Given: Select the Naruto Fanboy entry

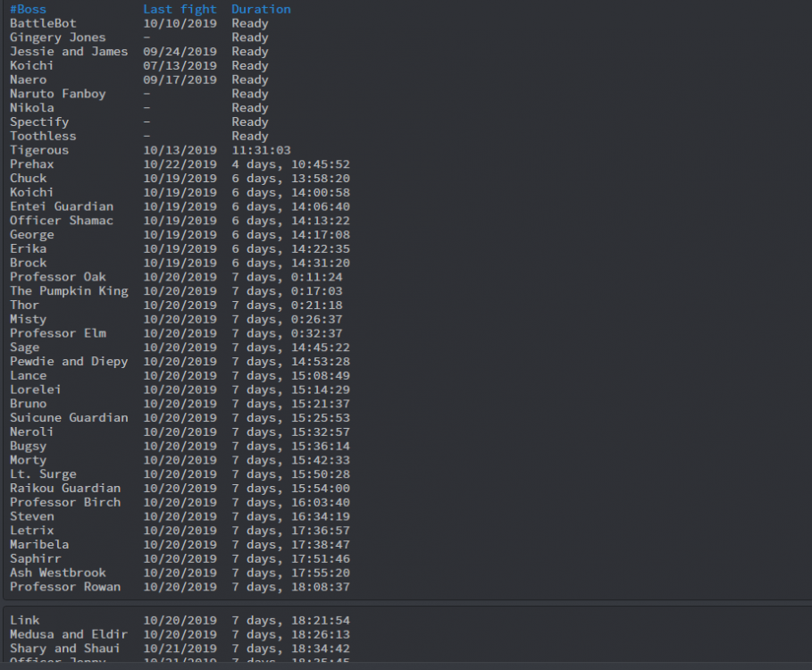Looking at the screenshot, I should click(58, 94).
